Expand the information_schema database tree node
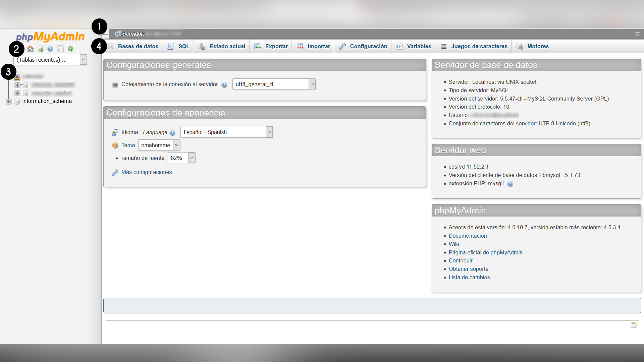Viewport: 644px width, 362px height. pos(9,101)
